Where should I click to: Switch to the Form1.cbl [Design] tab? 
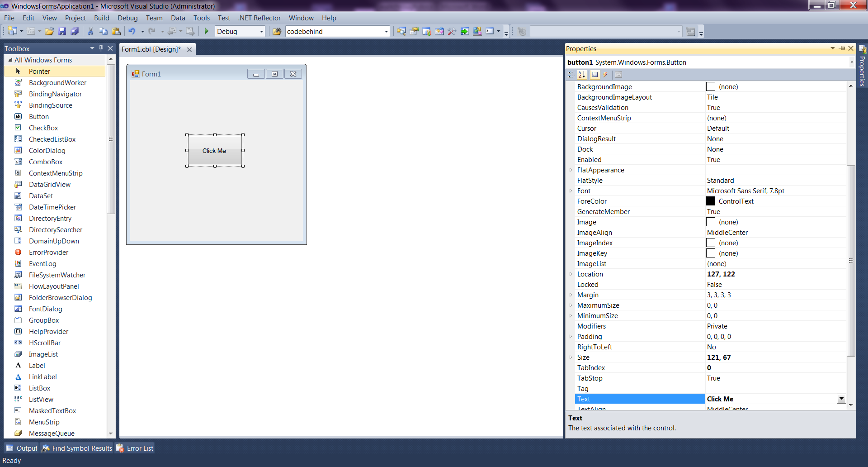[151, 49]
